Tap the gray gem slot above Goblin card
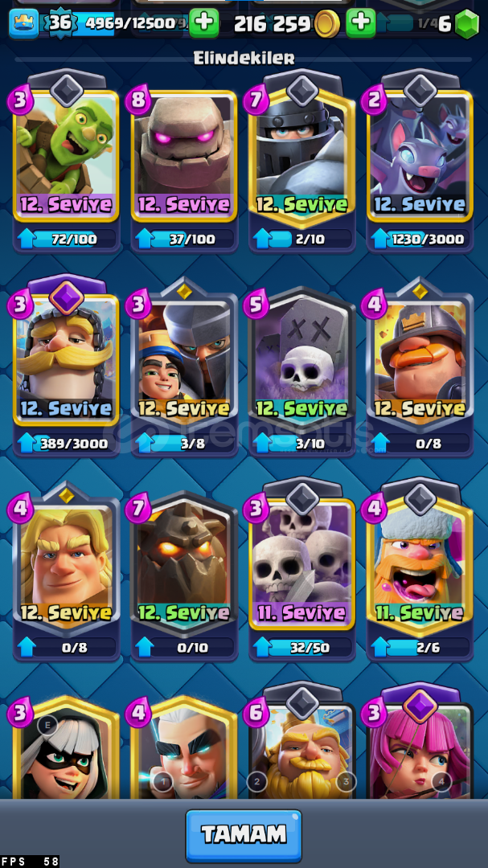This screenshot has width=488, height=868. (x=67, y=90)
